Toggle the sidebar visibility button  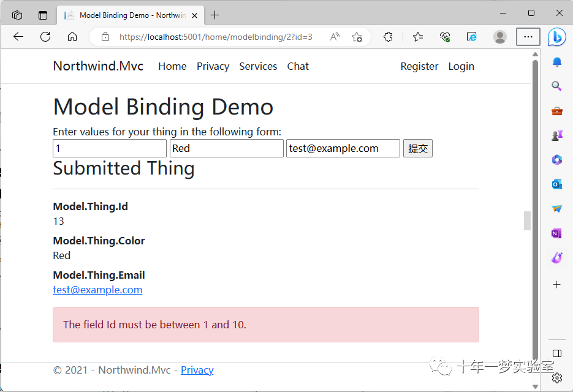557,353
